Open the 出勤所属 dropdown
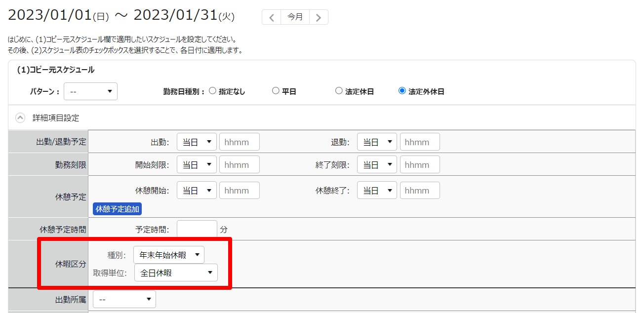This screenshot has height=313, width=644. pos(124,299)
